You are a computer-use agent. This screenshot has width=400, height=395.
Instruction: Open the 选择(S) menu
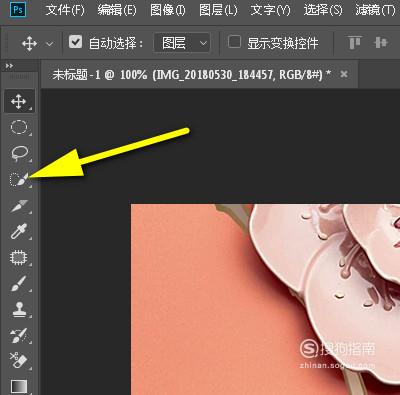pyautogui.click(x=323, y=10)
